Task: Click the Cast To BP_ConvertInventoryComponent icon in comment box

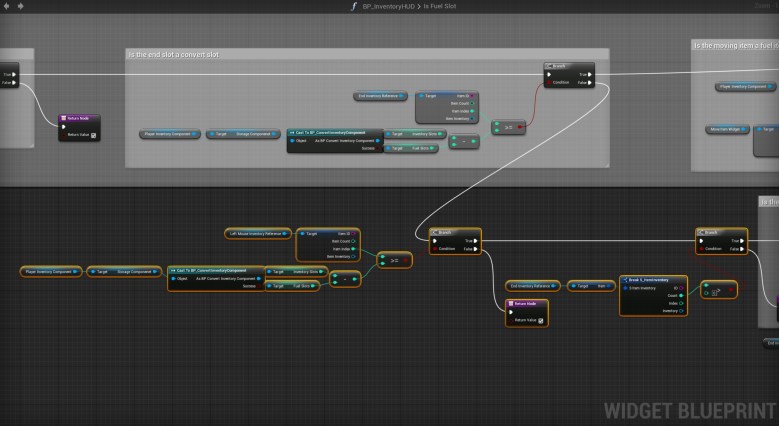Action: [291, 131]
